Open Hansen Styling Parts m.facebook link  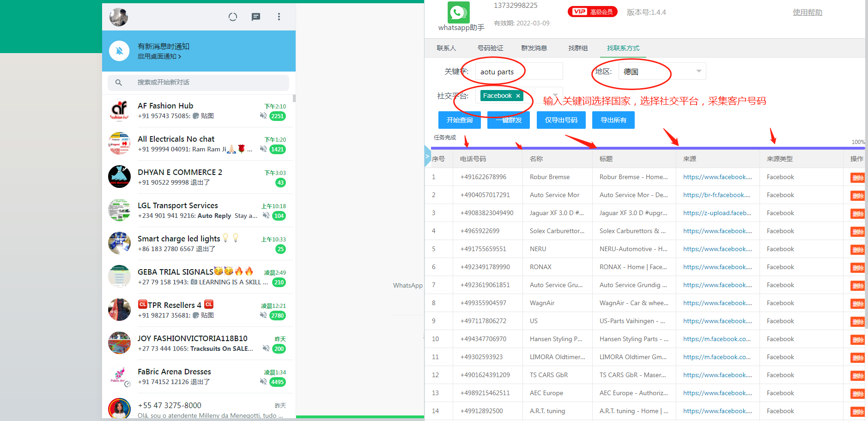717,339
